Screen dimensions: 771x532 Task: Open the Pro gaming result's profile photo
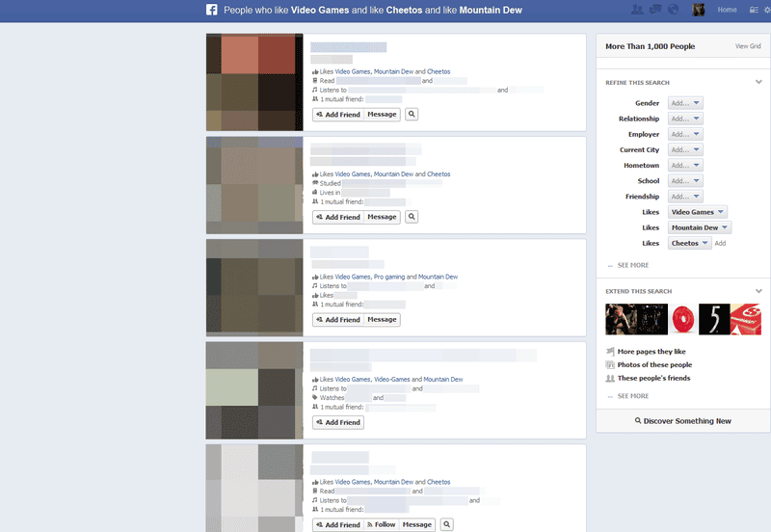[254, 287]
